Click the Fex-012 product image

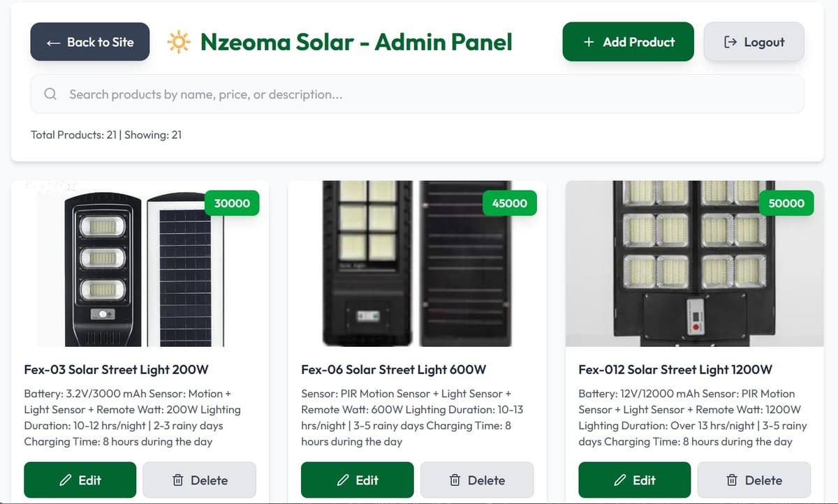(x=695, y=264)
